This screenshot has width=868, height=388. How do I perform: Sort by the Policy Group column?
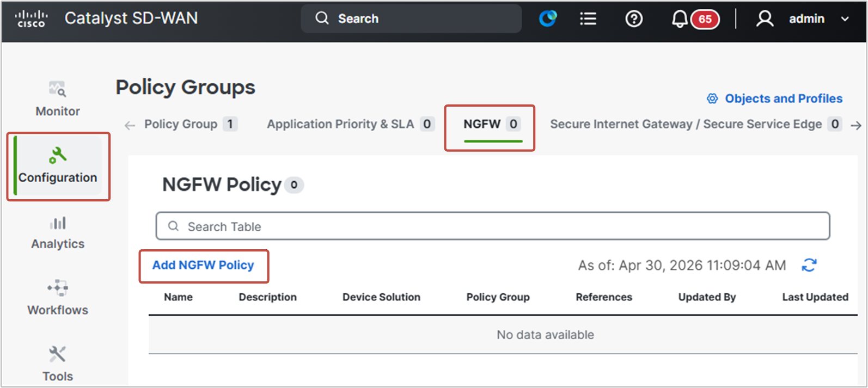tap(498, 297)
